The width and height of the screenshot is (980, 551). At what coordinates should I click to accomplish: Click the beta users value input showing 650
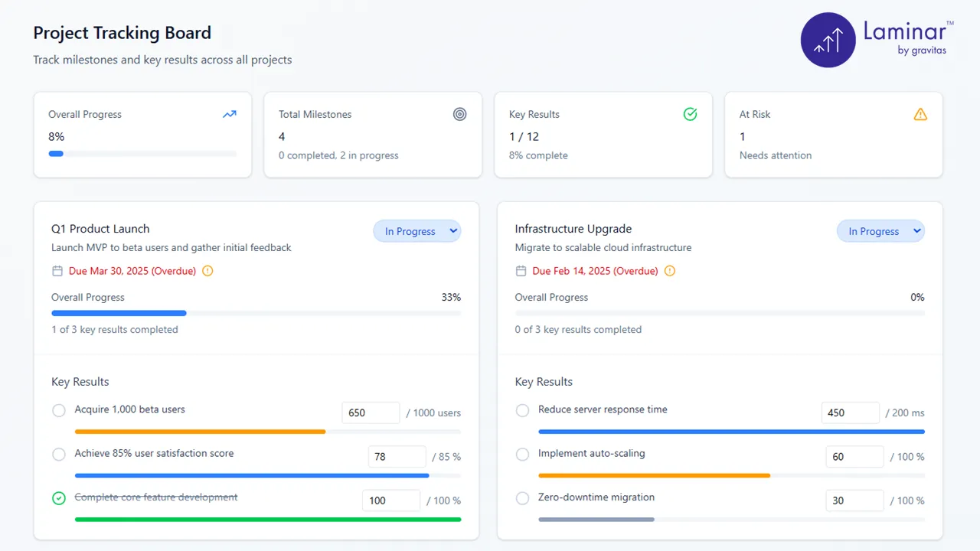pos(371,412)
